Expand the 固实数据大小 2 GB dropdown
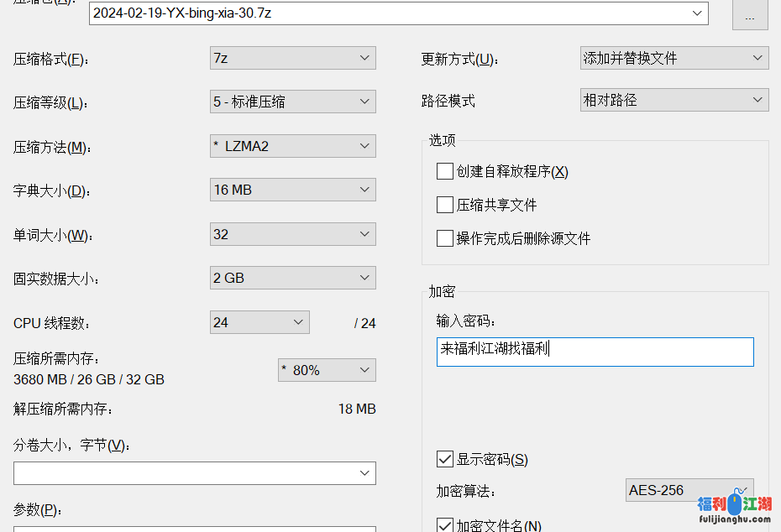 click(292, 278)
